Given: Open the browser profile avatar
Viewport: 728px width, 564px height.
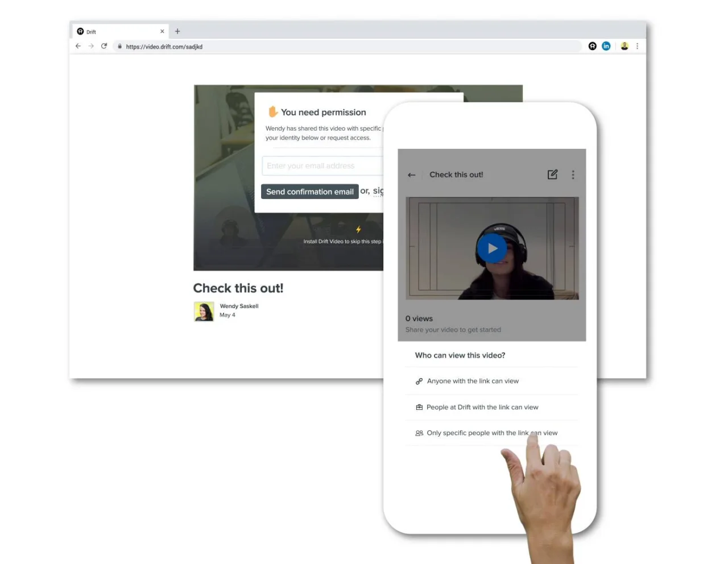Looking at the screenshot, I should tap(624, 46).
